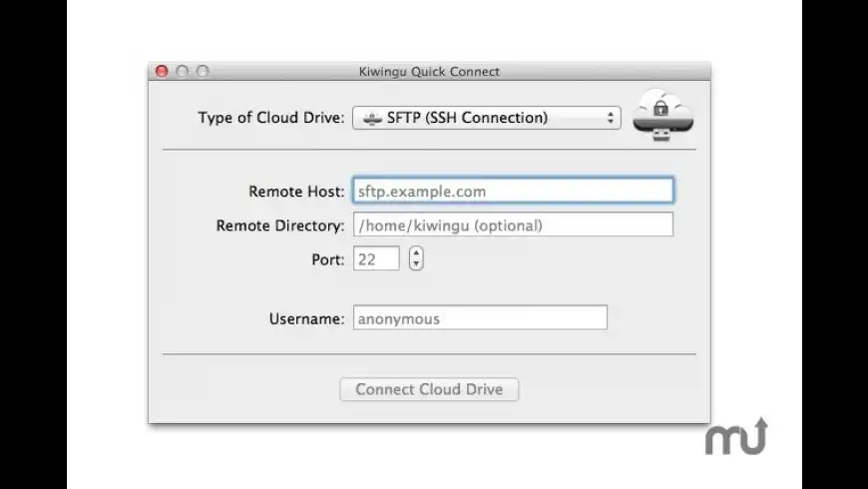This screenshot has width=868, height=489.
Task: Click the Remote Host input field
Action: (513, 191)
